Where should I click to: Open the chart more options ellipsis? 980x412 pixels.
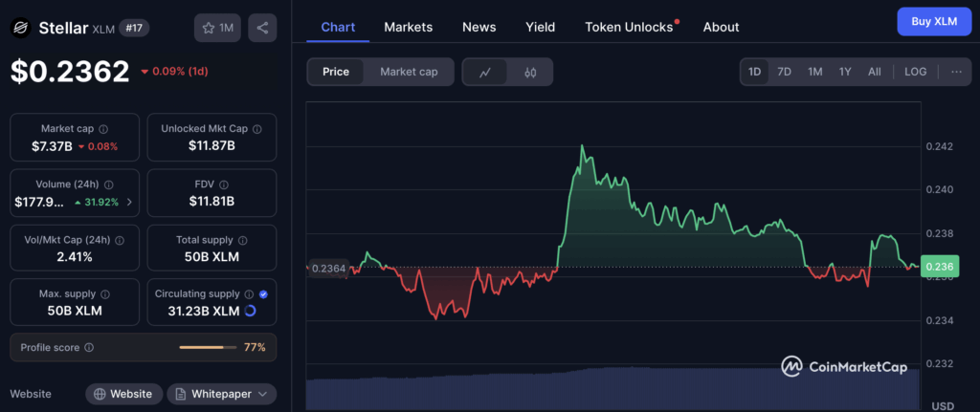click(x=956, y=72)
